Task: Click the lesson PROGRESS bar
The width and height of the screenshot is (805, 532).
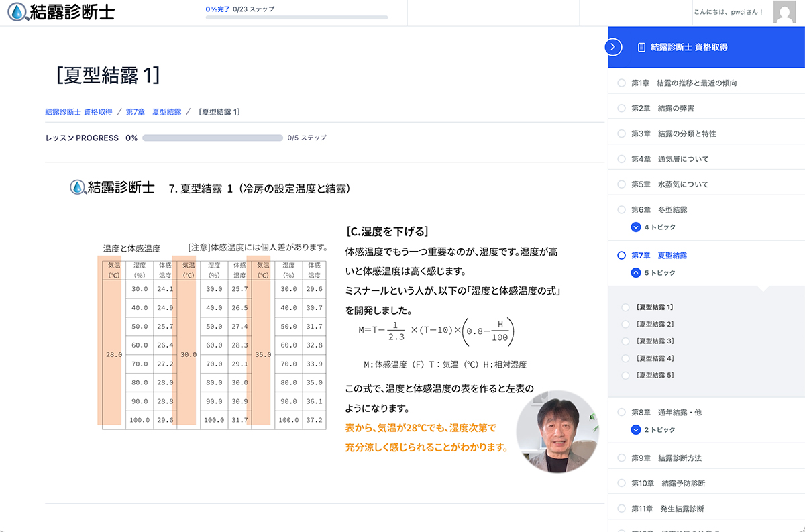Action: point(212,138)
